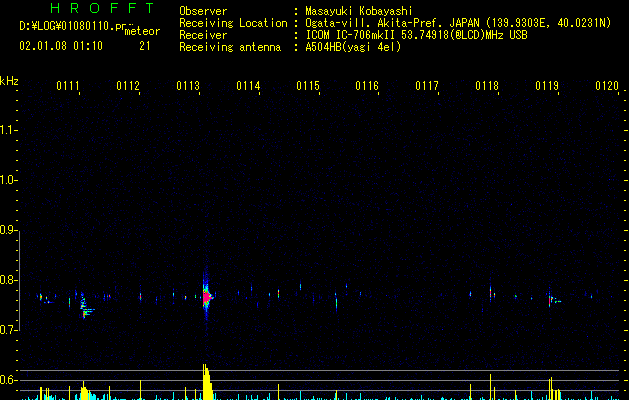Click the tall yellow intensity peak below 0113

coord(206,382)
